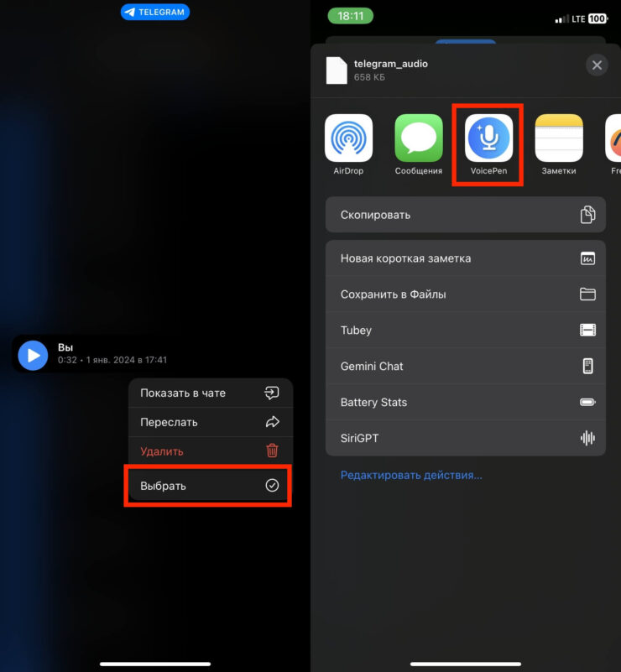Tap the telegram_audio file icon
The image size is (621, 672).
[x=337, y=70]
